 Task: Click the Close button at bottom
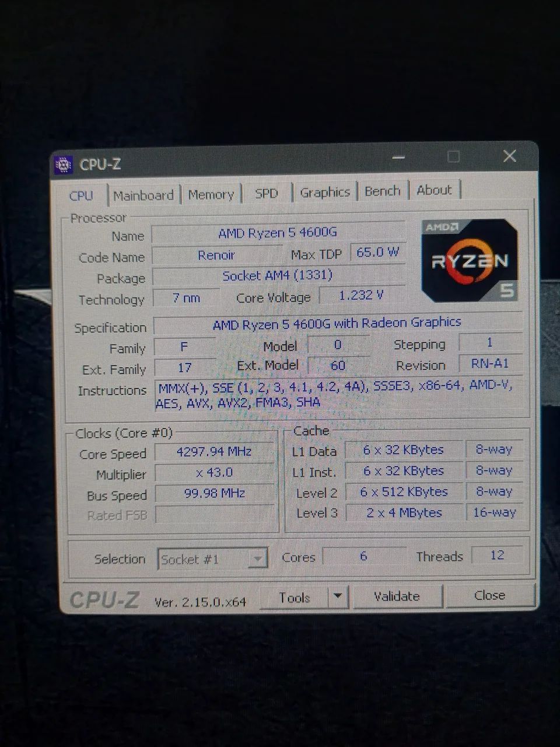pyautogui.click(x=490, y=595)
